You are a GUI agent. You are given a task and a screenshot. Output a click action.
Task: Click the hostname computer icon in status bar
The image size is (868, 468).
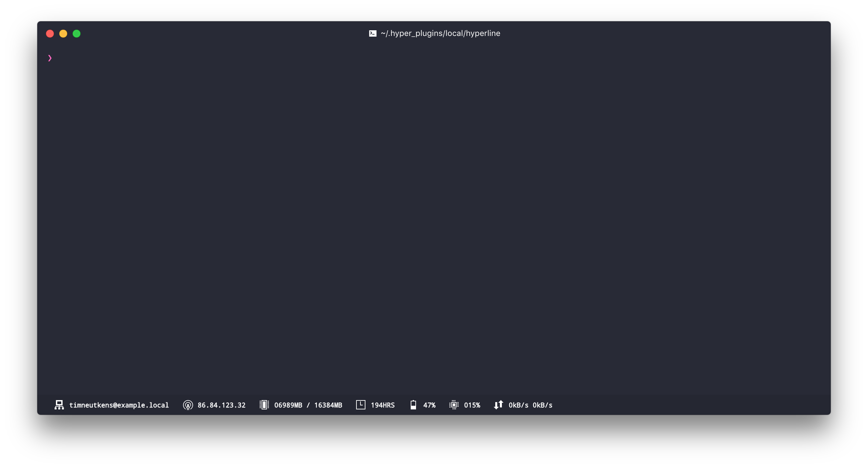coord(59,405)
